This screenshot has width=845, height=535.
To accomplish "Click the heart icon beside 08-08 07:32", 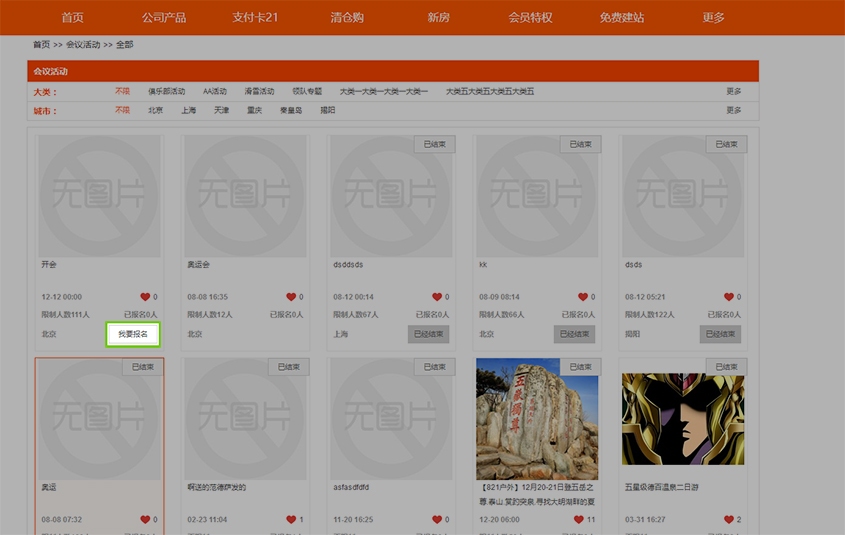I will tap(145, 519).
